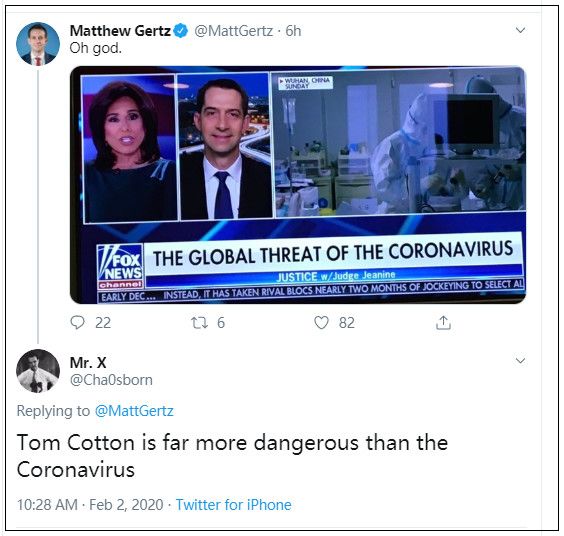Image resolution: width=564 pixels, height=536 pixels.
Task: Click the Mr. X display name
Action: click(x=88, y=363)
